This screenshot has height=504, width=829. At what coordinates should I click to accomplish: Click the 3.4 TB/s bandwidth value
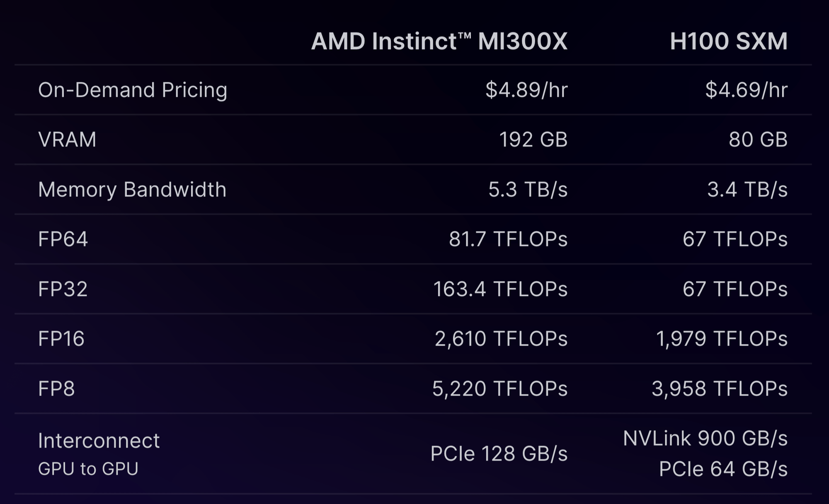coord(747,190)
